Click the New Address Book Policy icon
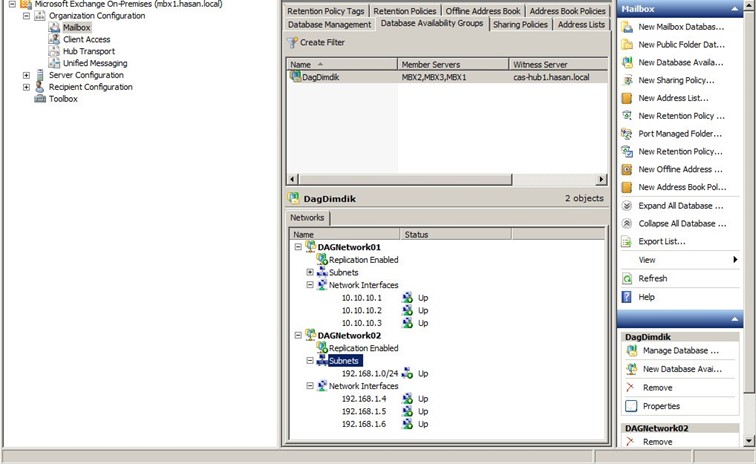This screenshot has width=756, height=464. coord(627,187)
